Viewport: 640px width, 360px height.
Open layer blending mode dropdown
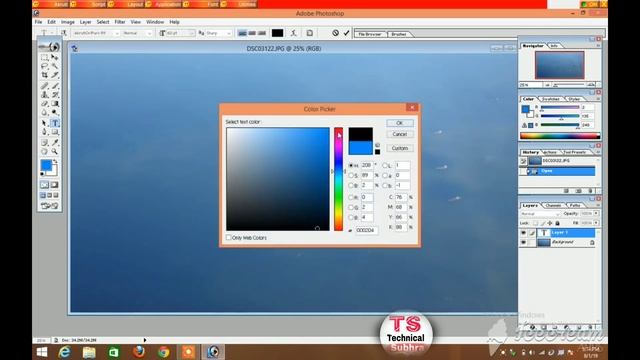(x=540, y=214)
